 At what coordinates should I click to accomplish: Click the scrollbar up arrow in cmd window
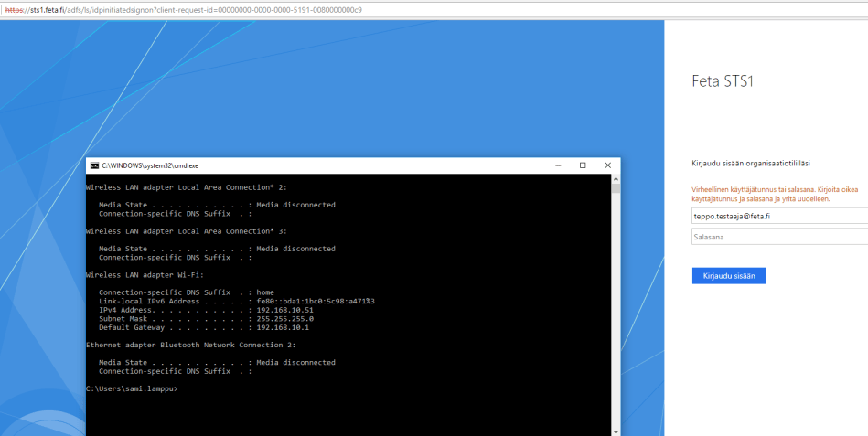616,178
